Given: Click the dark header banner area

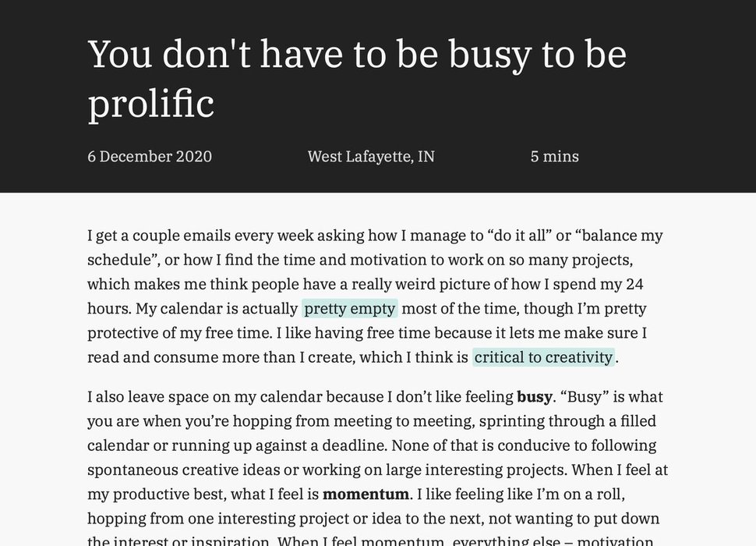Looking at the screenshot, I should tap(378, 97).
